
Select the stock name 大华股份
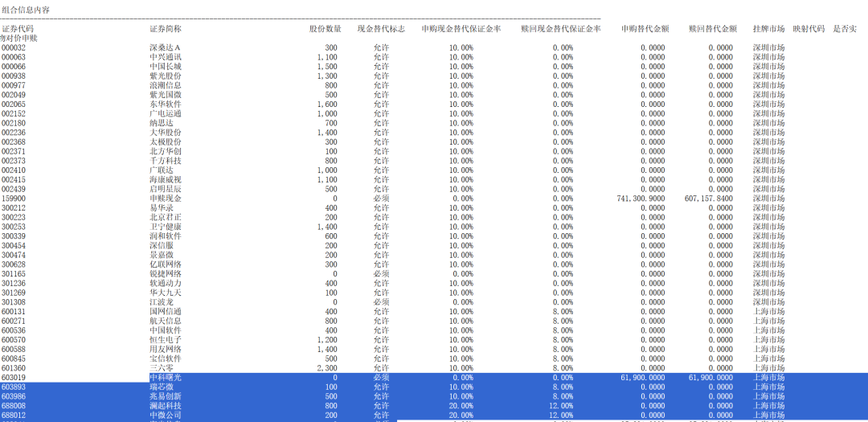[166, 133]
